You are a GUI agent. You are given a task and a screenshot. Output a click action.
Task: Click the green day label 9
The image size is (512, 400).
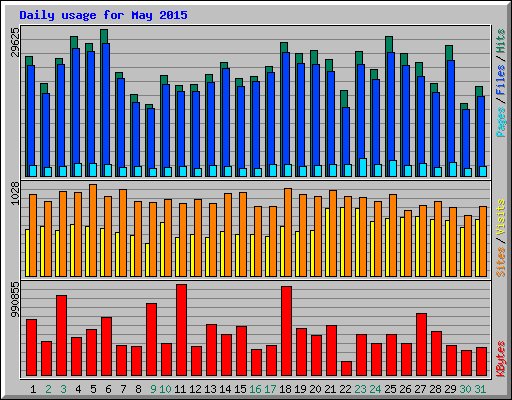153,389
